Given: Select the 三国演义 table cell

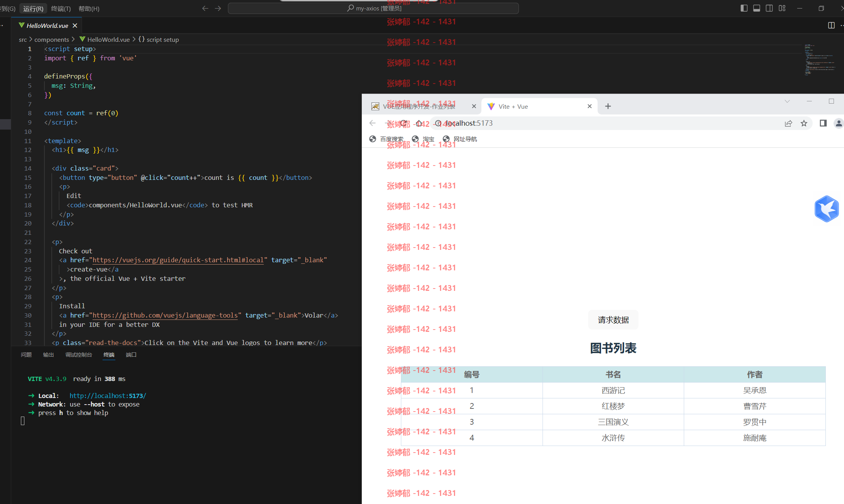Looking at the screenshot, I should tap(613, 422).
